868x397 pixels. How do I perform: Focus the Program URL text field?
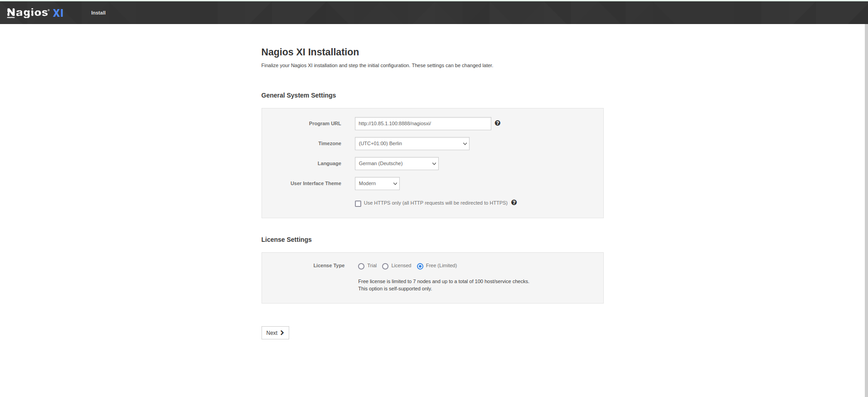pyautogui.click(x=422, y=123)
